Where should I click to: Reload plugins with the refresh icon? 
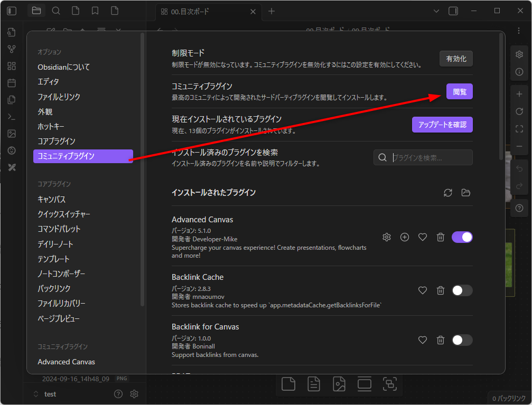click(x=448, y=193)
